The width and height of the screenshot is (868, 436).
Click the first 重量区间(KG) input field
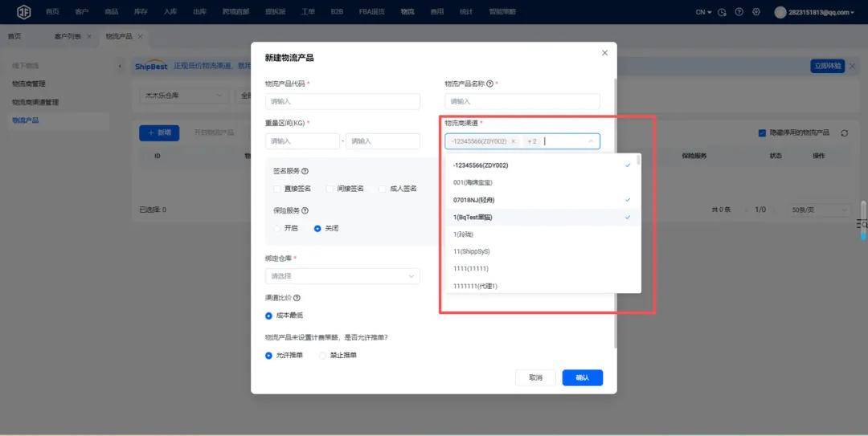302,141
